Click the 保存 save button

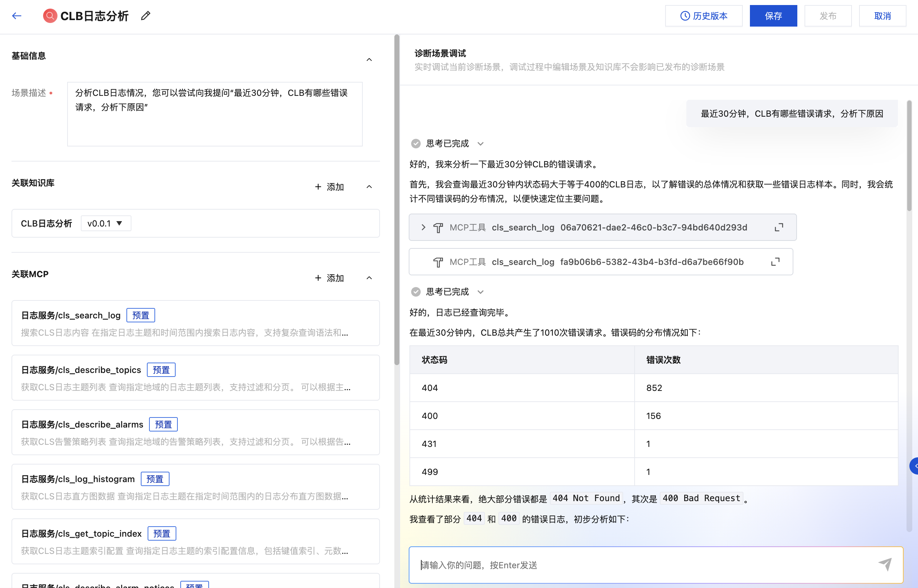(773, 16)
